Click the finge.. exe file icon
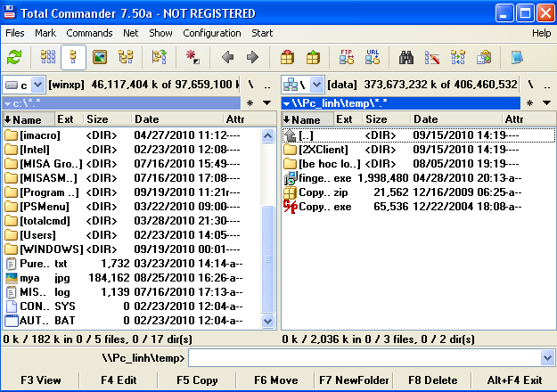 (x=291, y=178)
